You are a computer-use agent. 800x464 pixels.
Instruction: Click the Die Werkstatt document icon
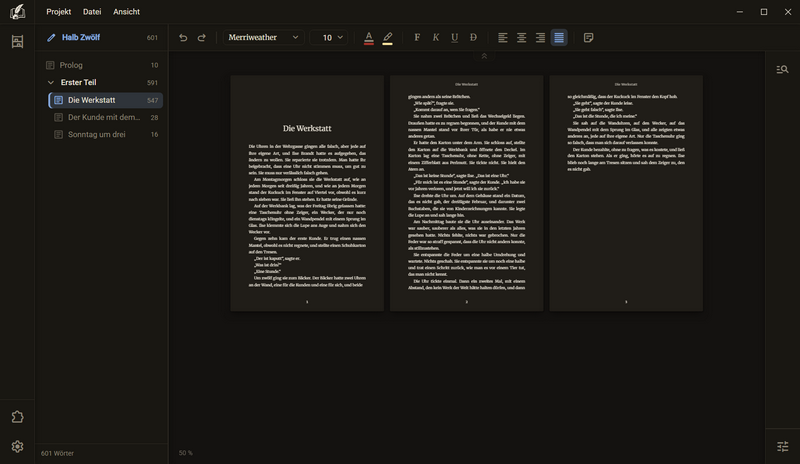59,100
